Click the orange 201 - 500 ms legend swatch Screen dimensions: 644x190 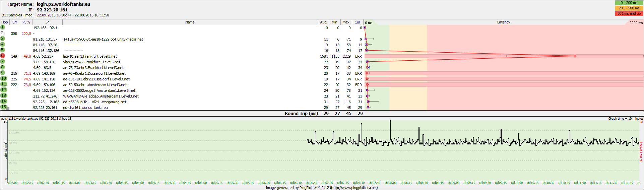(x=629, y=8)
